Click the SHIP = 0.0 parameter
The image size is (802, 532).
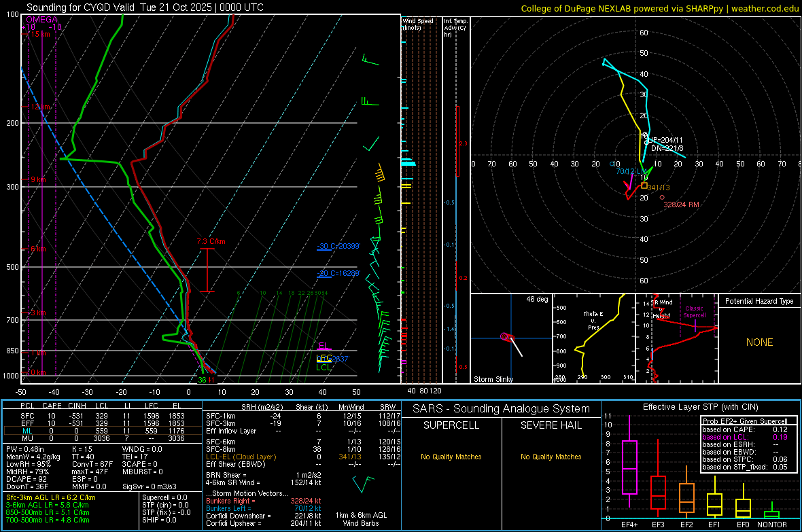pos(159,520)
